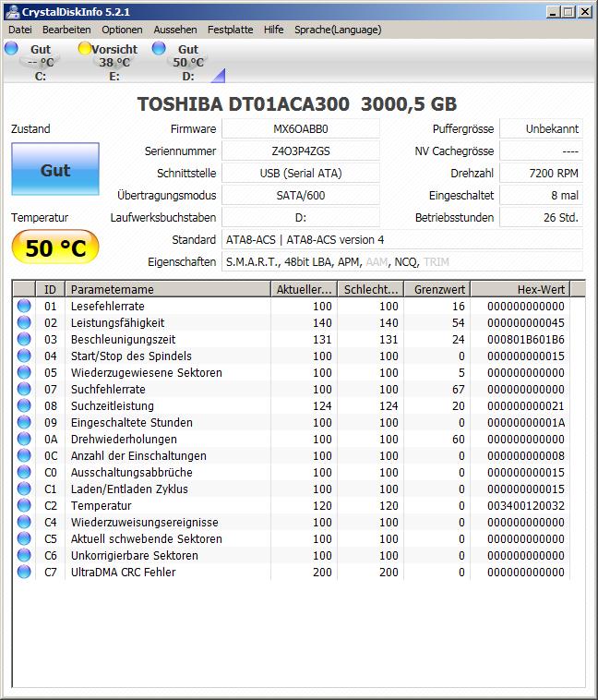Click status orb of Suchzeitleistung row

click(x=24, y=405)
